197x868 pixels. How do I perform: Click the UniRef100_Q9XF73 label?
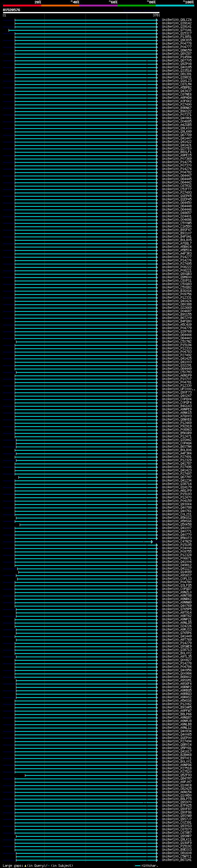(177, 392)
